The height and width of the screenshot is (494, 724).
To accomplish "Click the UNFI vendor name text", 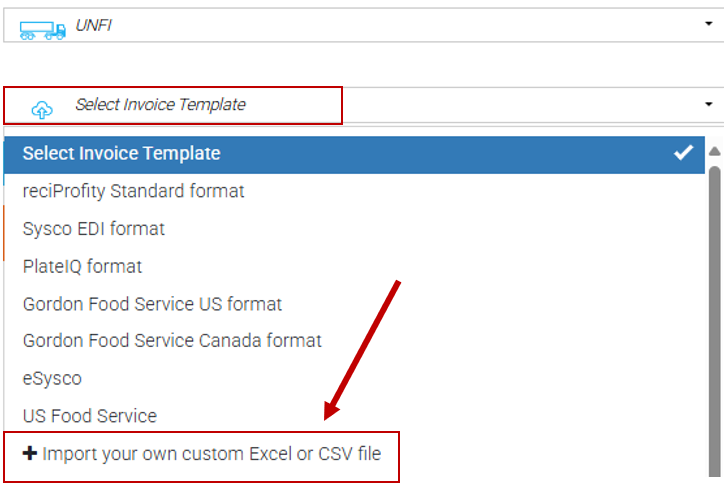I will coord(93,25).
